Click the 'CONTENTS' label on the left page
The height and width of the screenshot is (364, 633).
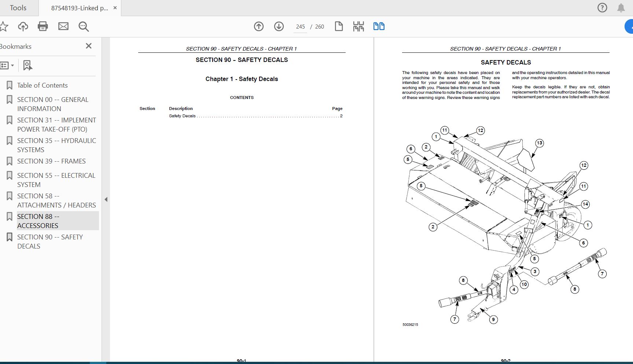point(242,98)
